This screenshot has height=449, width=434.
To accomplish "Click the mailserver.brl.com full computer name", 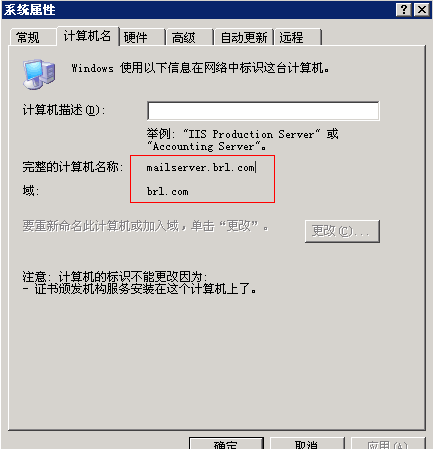I will tap(200, 168).
